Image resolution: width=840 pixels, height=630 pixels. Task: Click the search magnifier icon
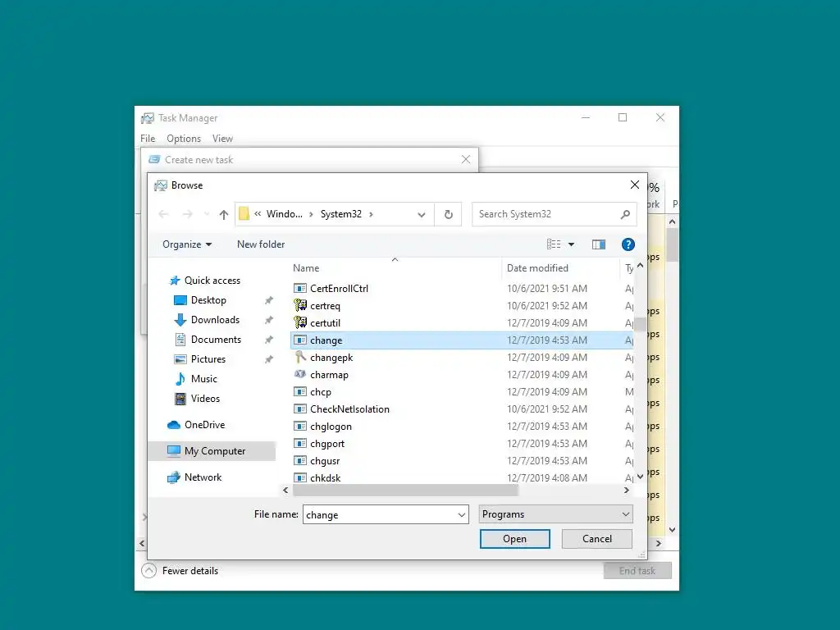pyautogui.click(x=625, y=214)
